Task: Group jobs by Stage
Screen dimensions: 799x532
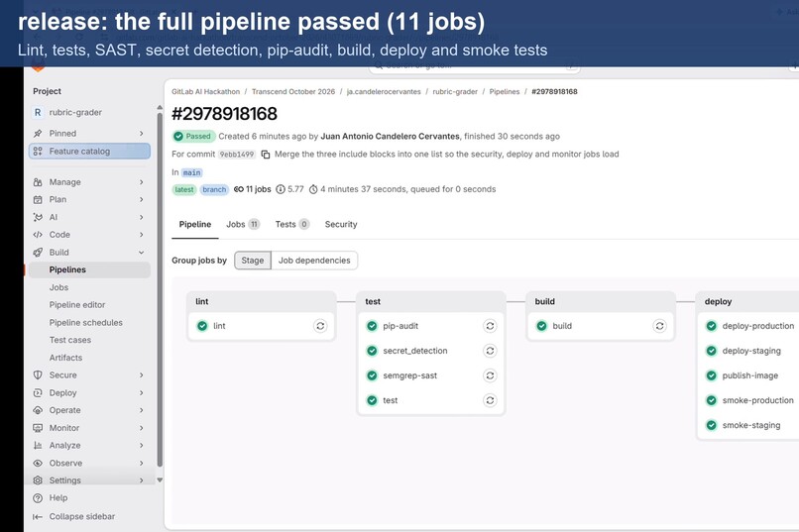Action: [x=253, y=261]
